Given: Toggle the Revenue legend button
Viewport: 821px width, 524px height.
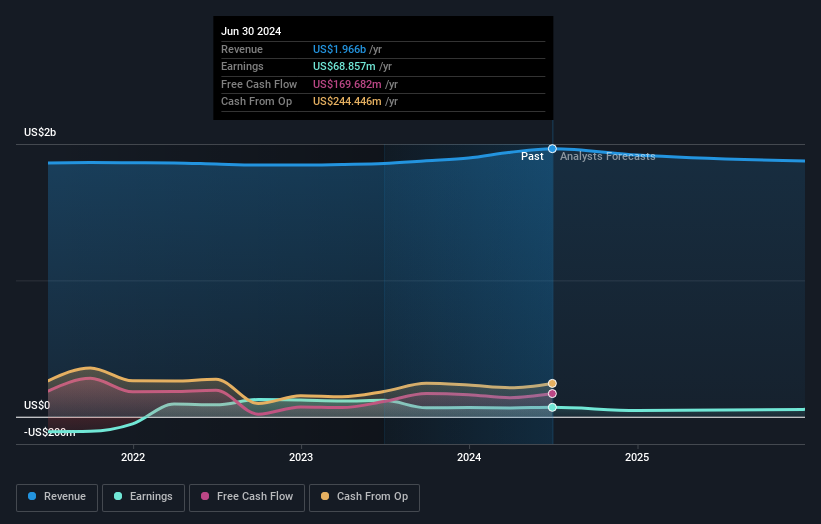Looking at the screenshot, I should 57,497.
